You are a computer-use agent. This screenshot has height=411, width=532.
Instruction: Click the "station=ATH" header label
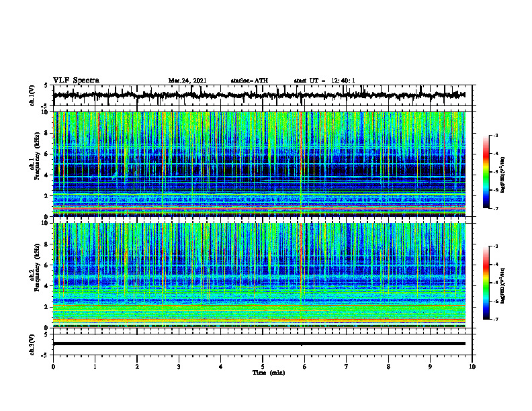point(249,81)
